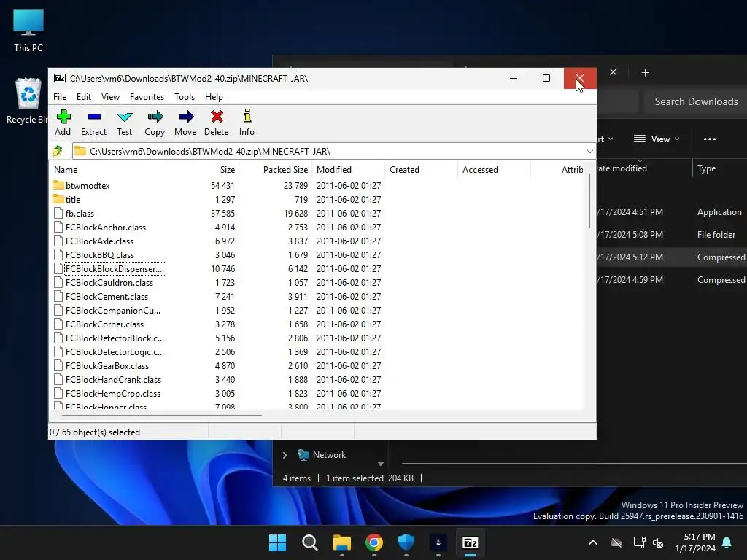
Task: Select the title folder icon
Action: pos(58,199)
